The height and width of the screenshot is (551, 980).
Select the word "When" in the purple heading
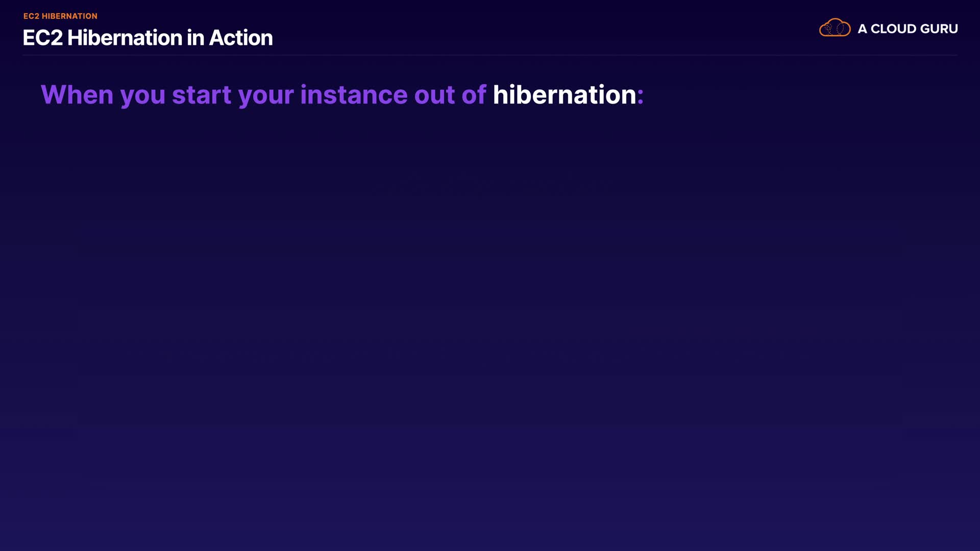point(77,95)
